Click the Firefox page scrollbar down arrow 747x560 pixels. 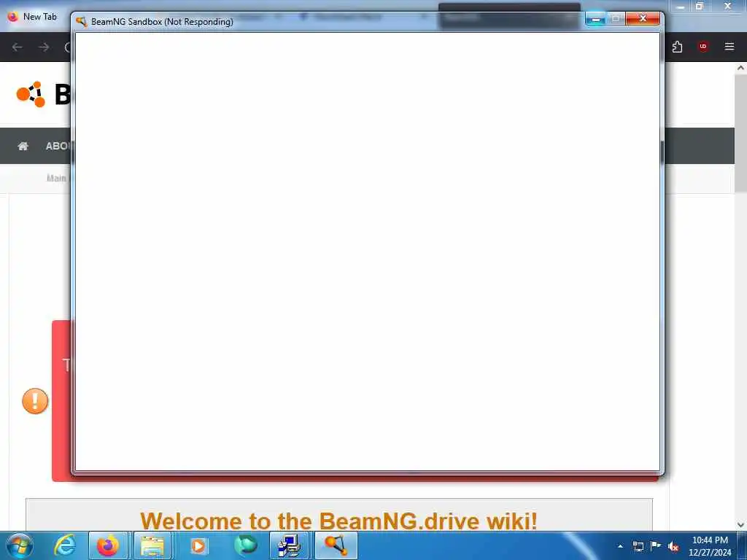(740, 525)
